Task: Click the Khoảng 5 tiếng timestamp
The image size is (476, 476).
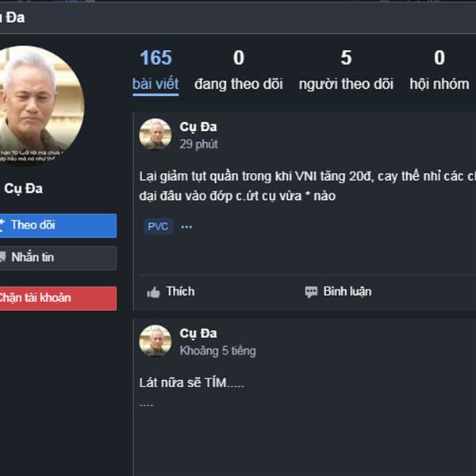Action: pos(217,351)
